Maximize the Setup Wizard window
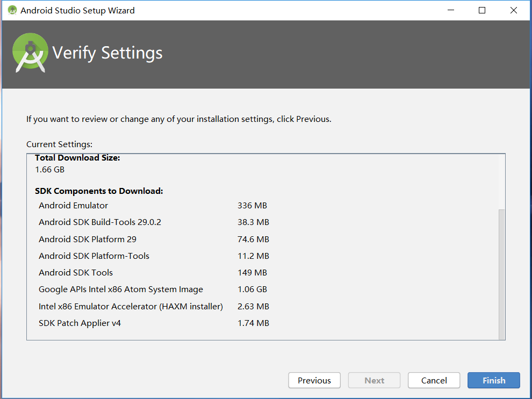Viewport: 532px width, 399px height. pos(482,10)
